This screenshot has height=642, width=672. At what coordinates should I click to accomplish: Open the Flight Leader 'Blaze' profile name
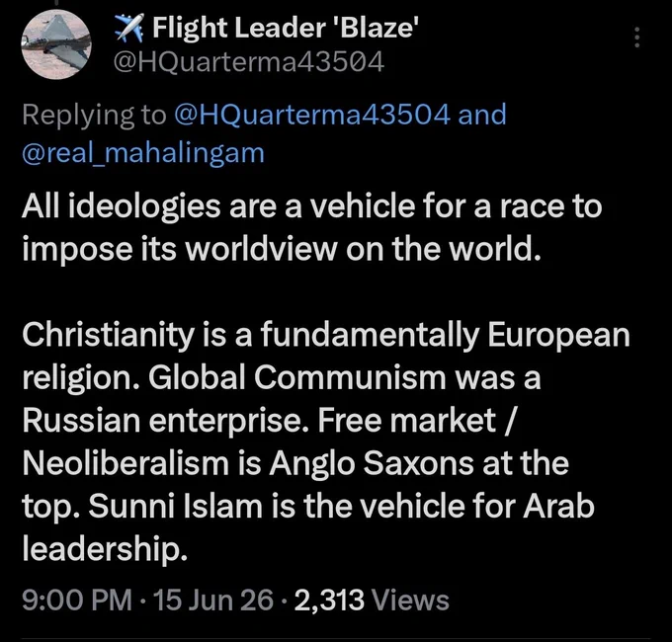pos(286,28)
